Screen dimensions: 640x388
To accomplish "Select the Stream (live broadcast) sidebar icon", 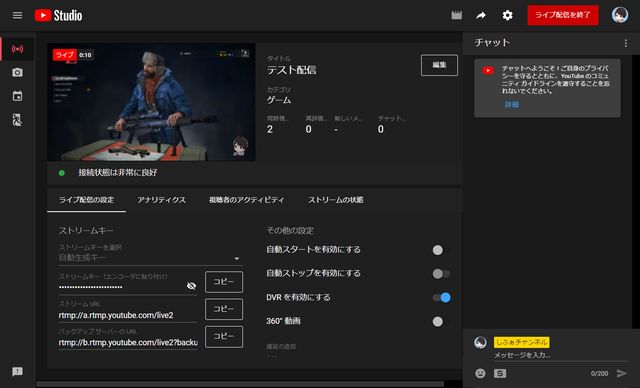I will click(17, 49).
